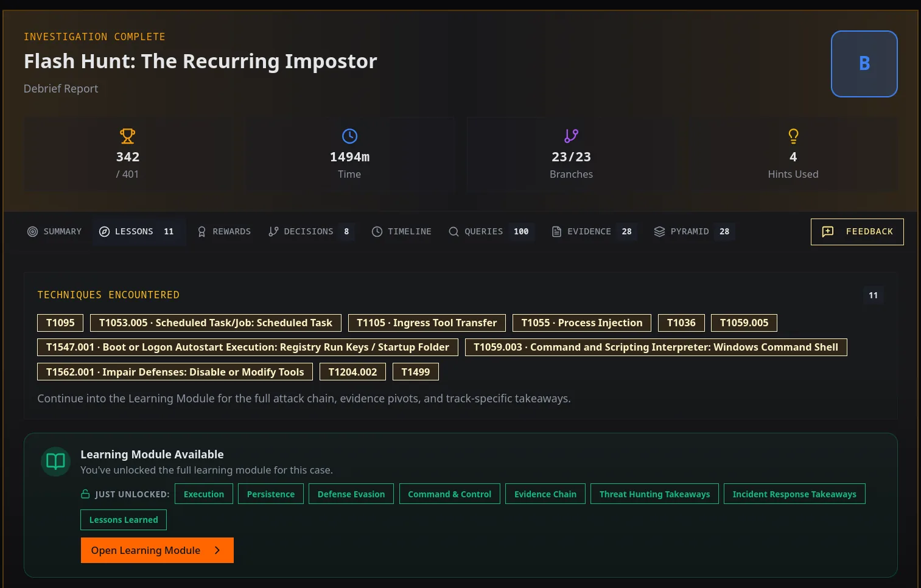Open the Rewards tab
This screenshot has width=921, height=588.
pyautogui.click(x=224, y=231)
